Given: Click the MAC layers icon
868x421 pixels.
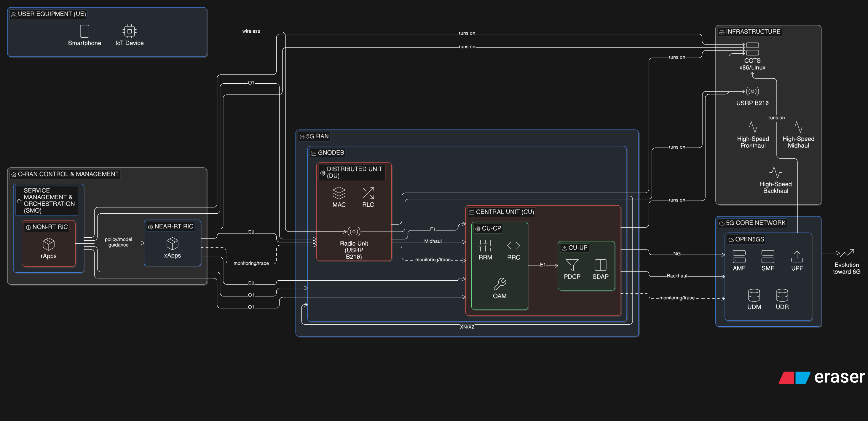Looking at the screenshot, I should tap(339, 193).
